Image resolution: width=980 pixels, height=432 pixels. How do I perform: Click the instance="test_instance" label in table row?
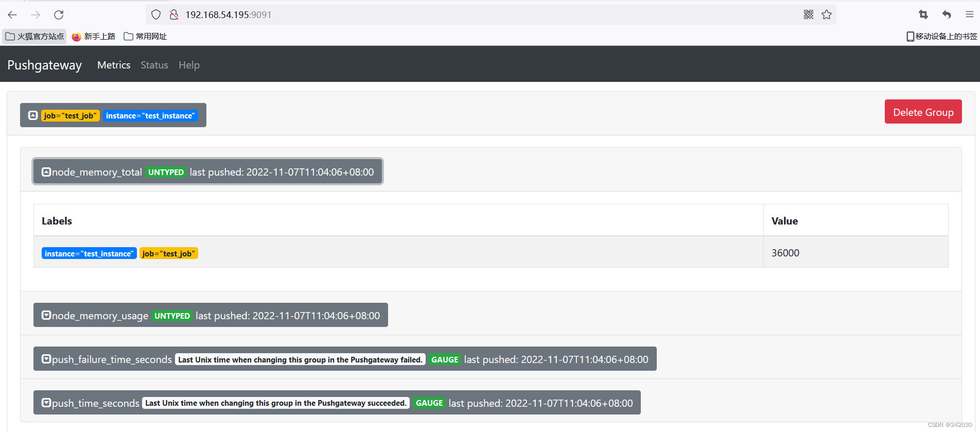point(89,253)
